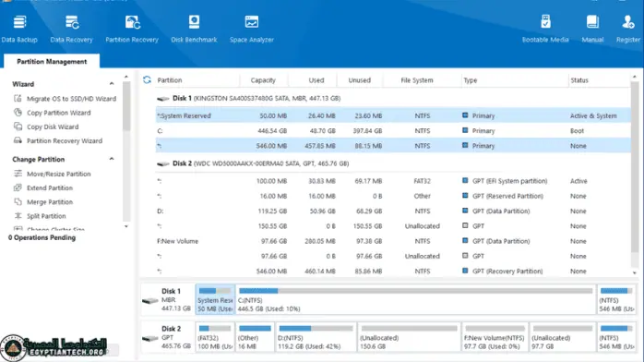Select the F:New Volume block in the disk map

pos(495,337)
